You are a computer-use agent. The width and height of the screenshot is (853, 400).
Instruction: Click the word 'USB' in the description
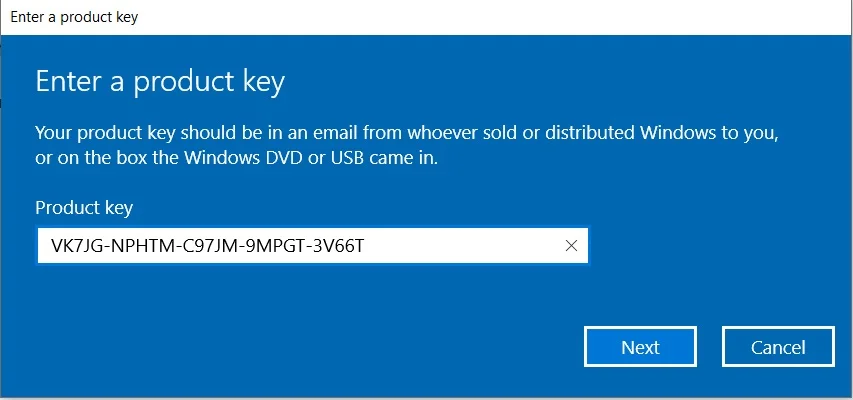316,160
